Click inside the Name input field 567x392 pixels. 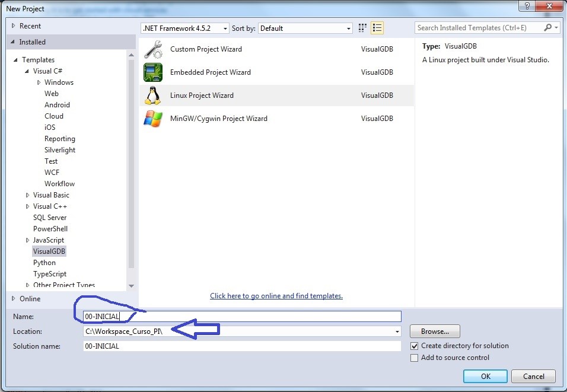point(237,316)
